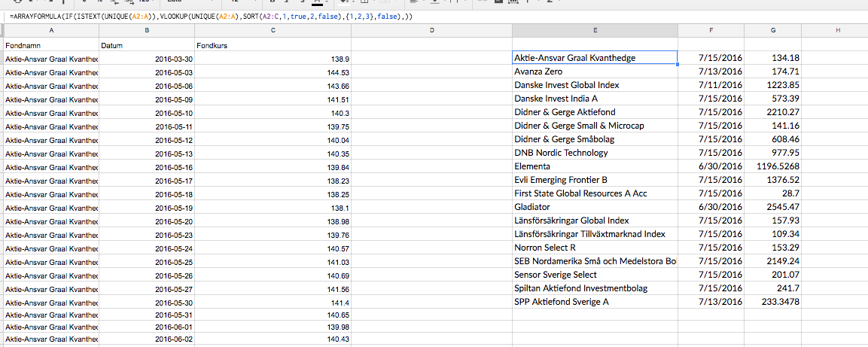
Task: Select the Didner & Gerge Aktiefond cell
Action: (x=595, y=112)
